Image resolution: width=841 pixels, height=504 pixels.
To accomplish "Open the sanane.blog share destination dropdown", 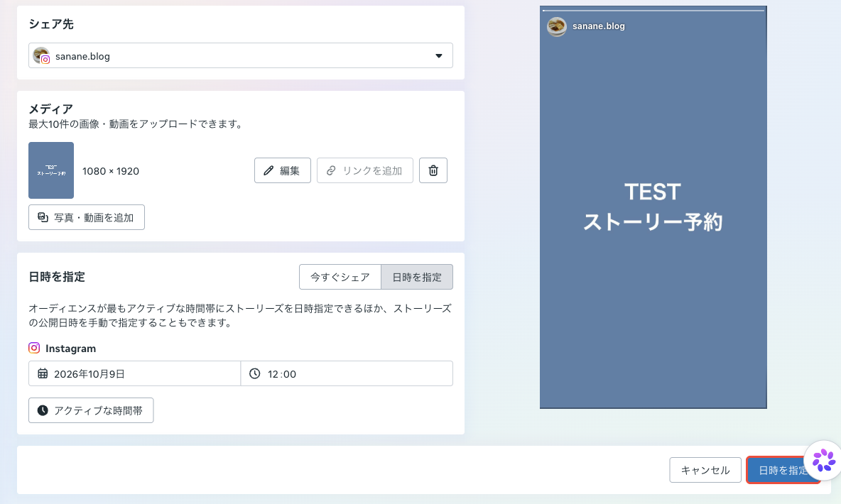I will click(240, 56).
